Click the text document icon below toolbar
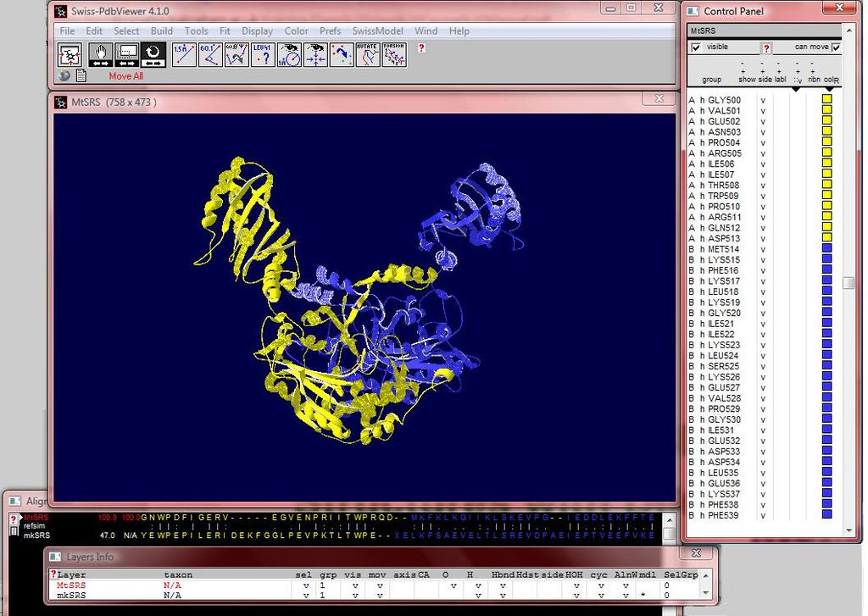Image resolution: width=868 pixels, height=616 pixels. (81, 75)
